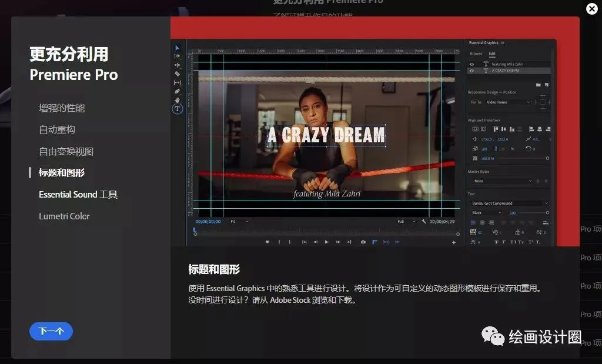Select the Pen tool
602x364 pixels.
[x=177, y=91]
